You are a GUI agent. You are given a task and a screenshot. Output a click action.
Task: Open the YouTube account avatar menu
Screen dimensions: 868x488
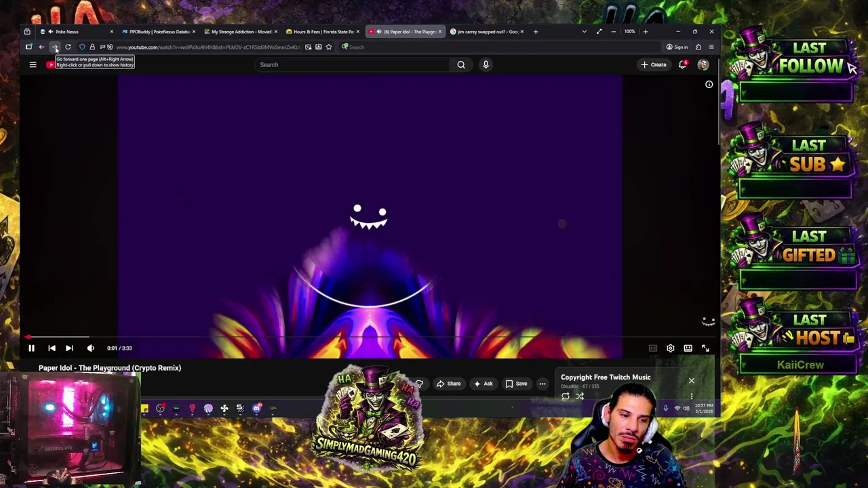(x=703, y=64)
